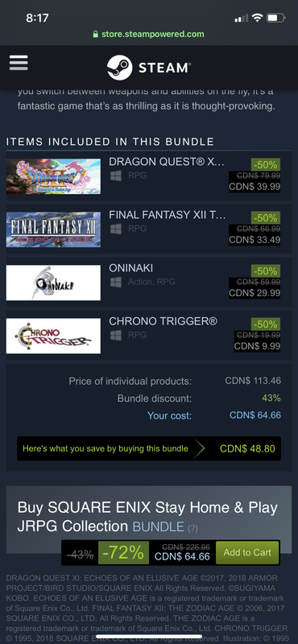Add the JRPG Collection bundle to cart
This screenshot has width=298, height=644.
click(247, 552)
